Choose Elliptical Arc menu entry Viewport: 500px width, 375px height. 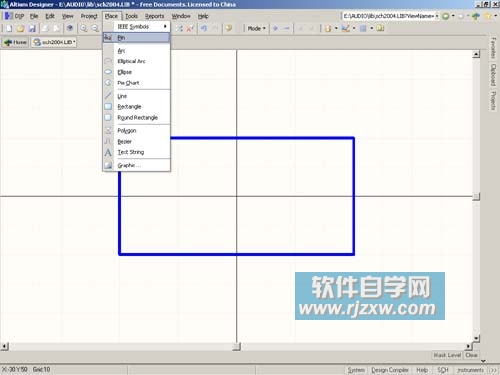(136, 61)
